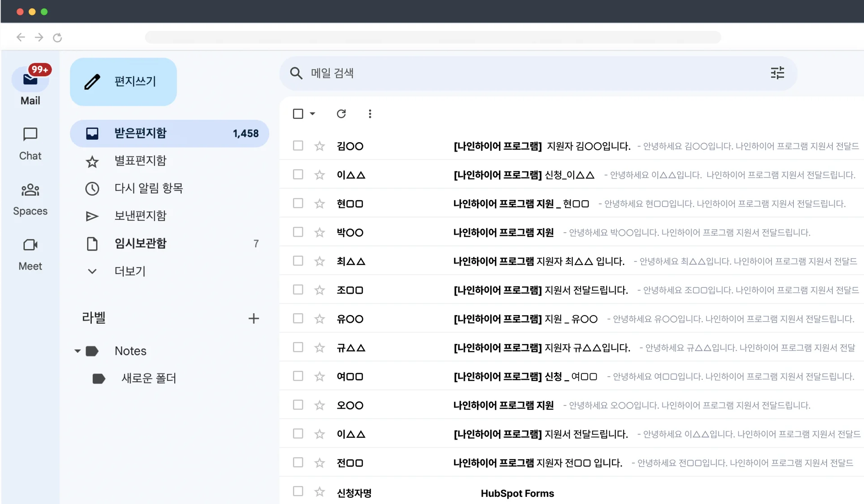Refresh the inbox mail list
Screen dimensions: 864x504
(x=341, y=114)
